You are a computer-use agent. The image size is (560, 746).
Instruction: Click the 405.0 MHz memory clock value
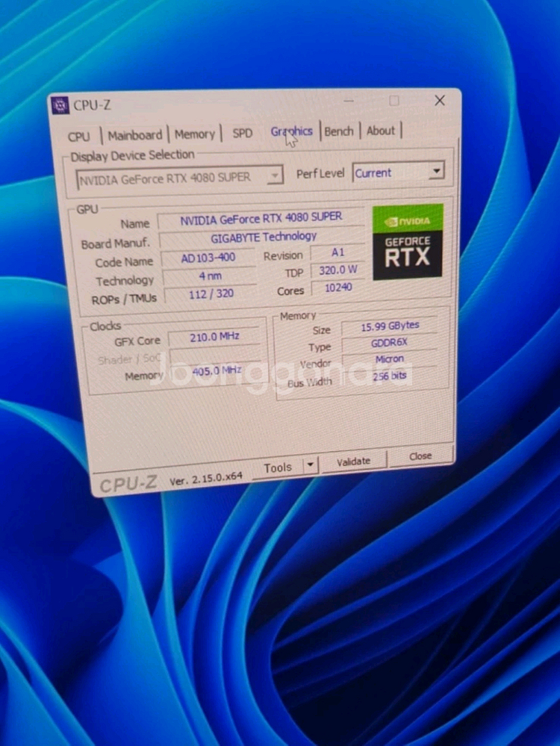[217, 370]
